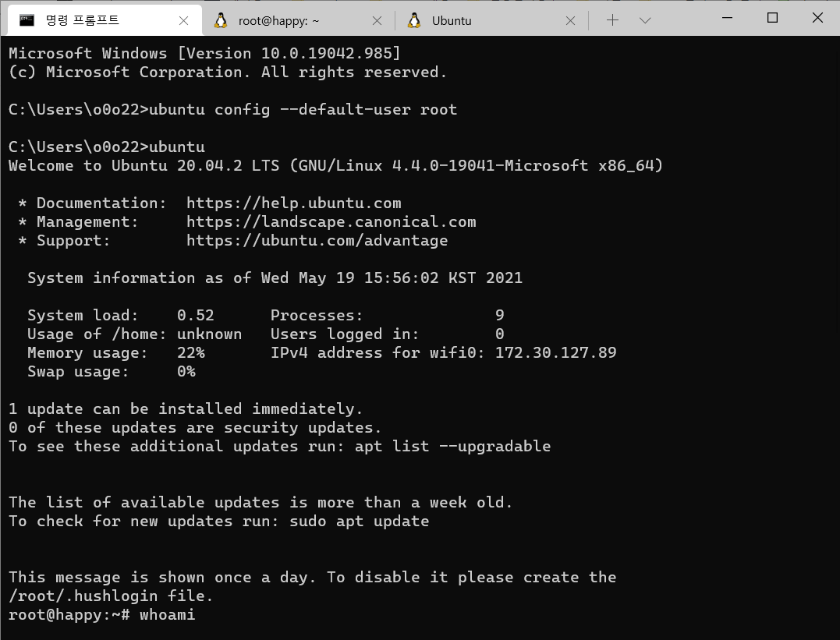Close the Ubuntu tab
Image resolution: width=840 pixels, height=640 pixels.
571,21
